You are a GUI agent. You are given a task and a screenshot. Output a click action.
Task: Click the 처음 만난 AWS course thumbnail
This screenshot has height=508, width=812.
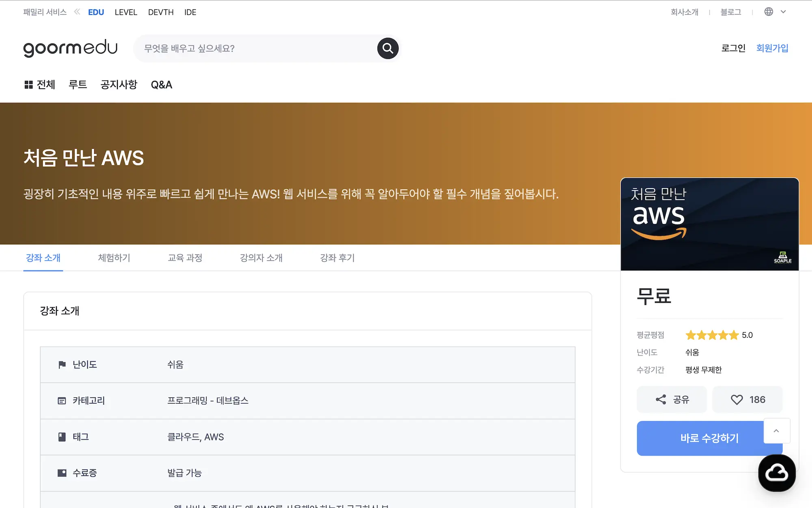click(x=709, y=224)
